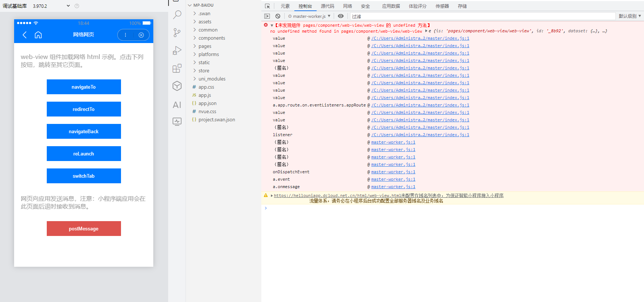The image size is (644, 302).
Task: Open the run and debug icon
Action: [177, 50]
